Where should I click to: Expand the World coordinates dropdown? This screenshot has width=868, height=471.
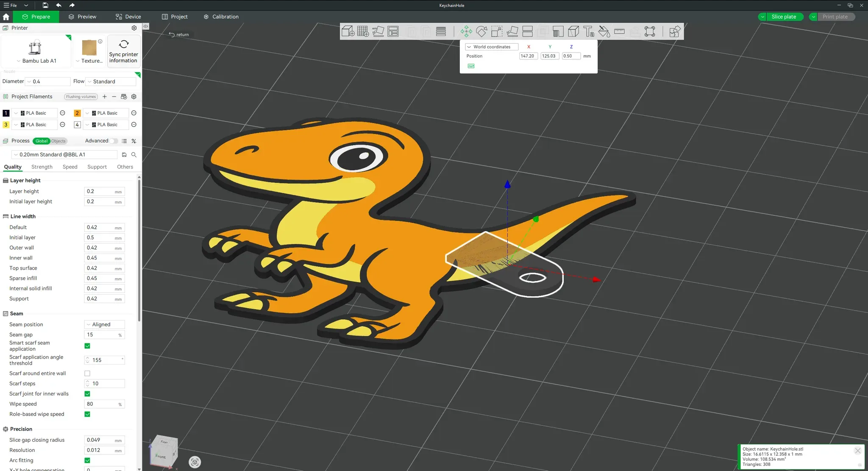pos(491,47)
